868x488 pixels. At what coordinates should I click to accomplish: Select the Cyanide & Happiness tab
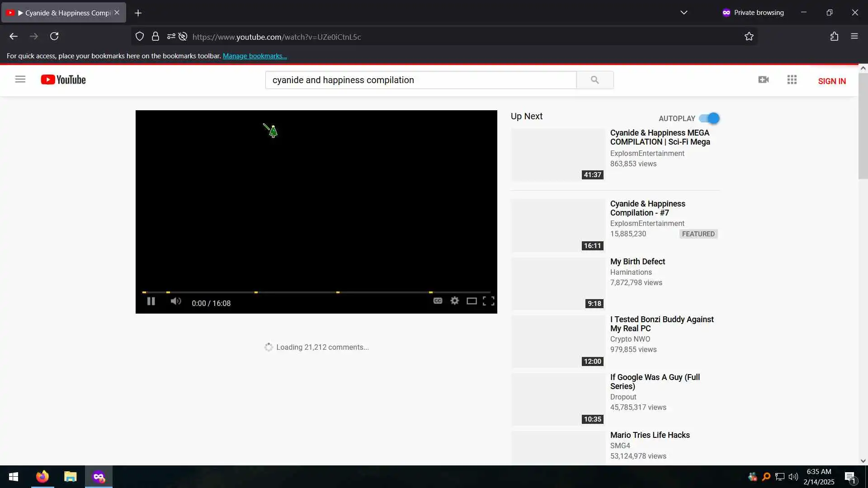(63, 13)
